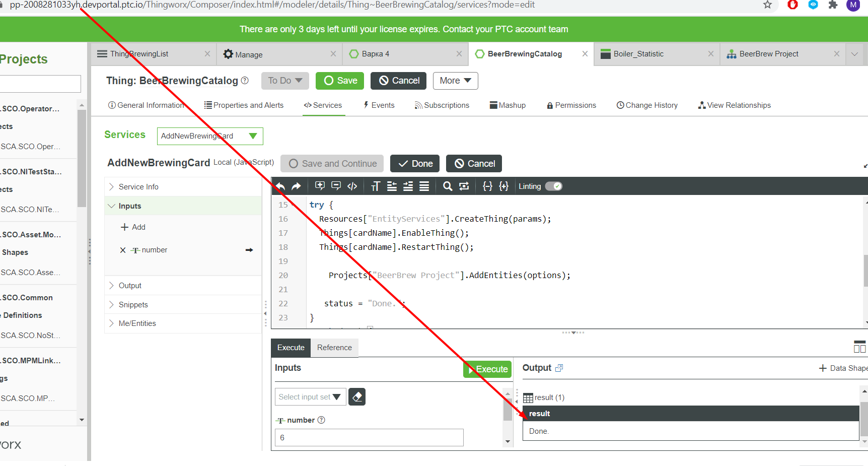Select the search (magnifier) icon in the editor toolbar
The height and width of the screenshot is (466, 868).
[448, 186]
